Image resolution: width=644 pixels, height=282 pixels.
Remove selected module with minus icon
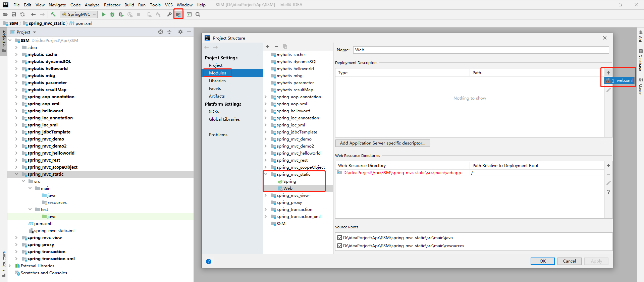coord(276,47)
